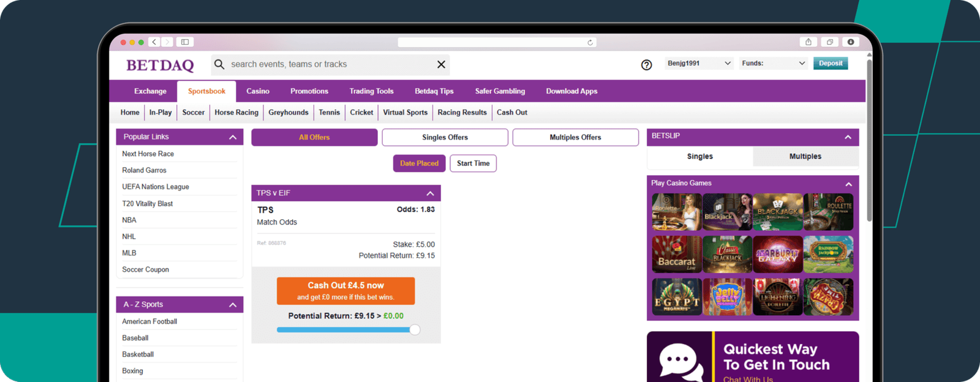Click the cash out slider handle
The width and height of the screenshot is (980, 382).
pos(415,330)
